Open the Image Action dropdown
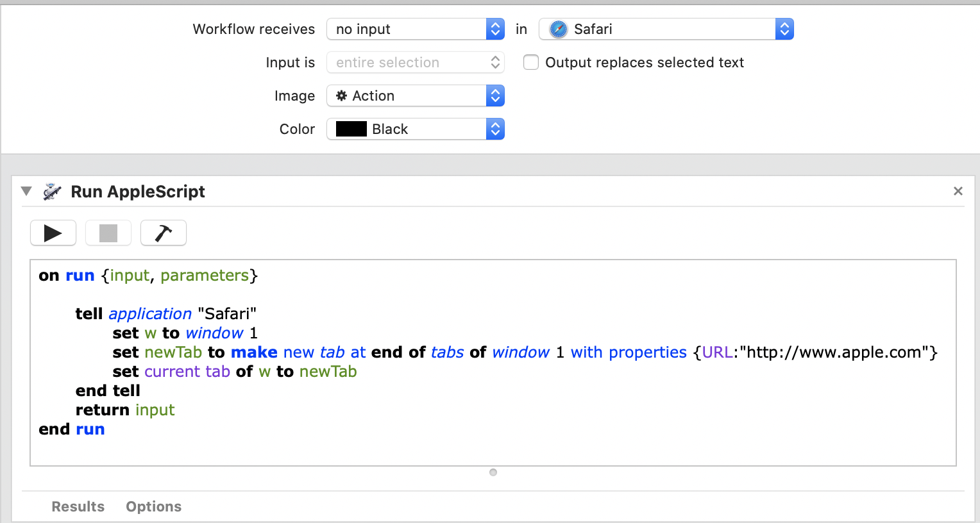The width and height of the screenshot is (980, 523). 416,95
